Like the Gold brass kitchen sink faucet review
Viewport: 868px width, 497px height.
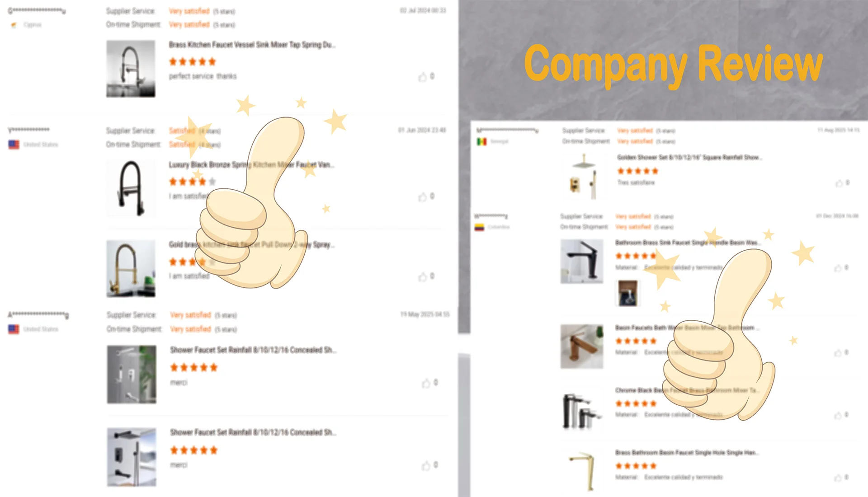422,277
